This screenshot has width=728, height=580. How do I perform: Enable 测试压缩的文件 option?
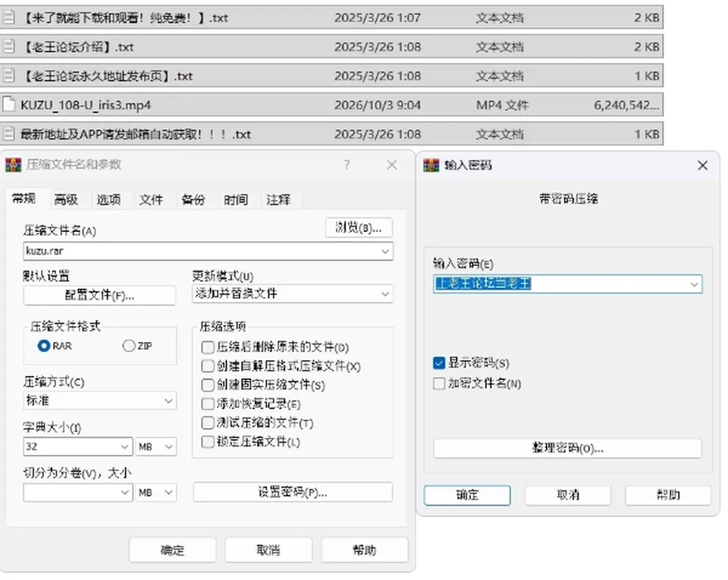click(208, 423)
